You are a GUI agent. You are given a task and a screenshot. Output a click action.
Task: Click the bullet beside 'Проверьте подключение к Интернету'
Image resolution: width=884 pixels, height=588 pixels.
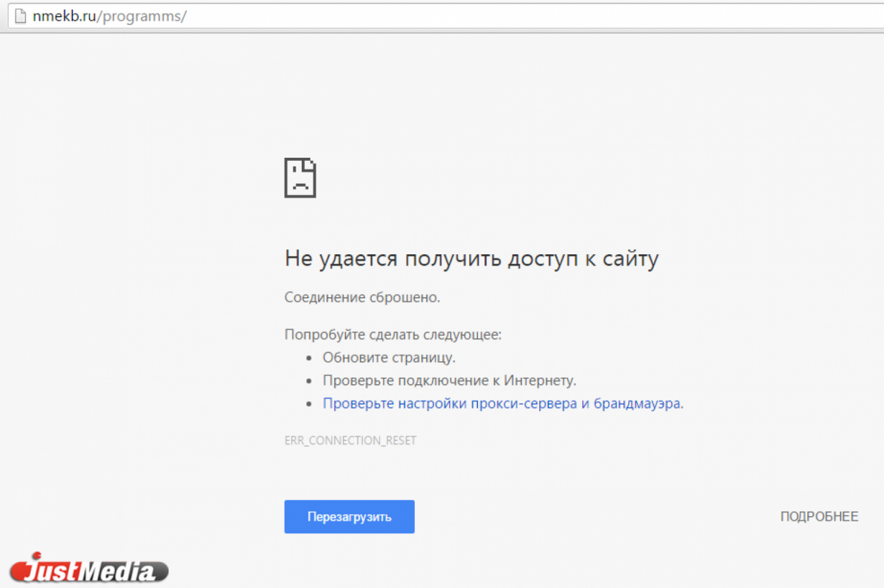pos(308,380)
